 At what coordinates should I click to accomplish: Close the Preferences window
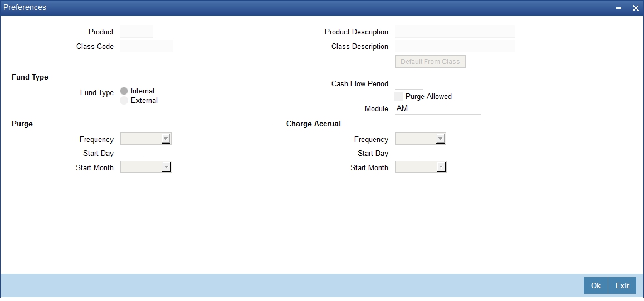click(635, 8)
